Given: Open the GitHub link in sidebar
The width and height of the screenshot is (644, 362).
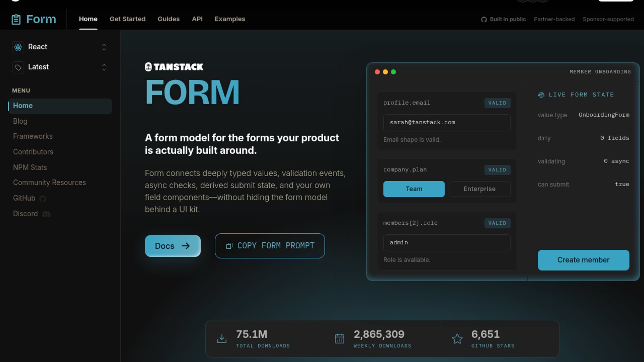Looking at the screenshot, I should [x=29, y=198].
